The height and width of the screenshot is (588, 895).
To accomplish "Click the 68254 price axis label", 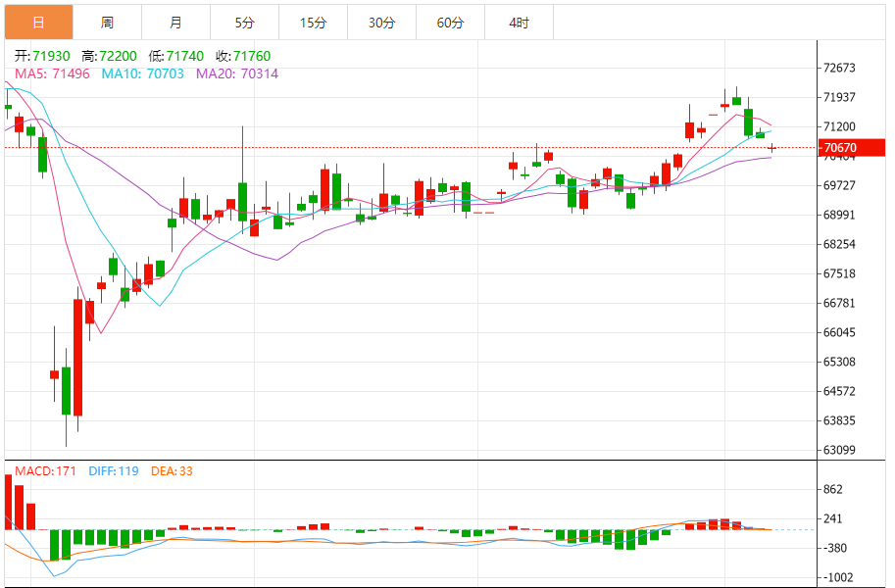I will point(839,244).
